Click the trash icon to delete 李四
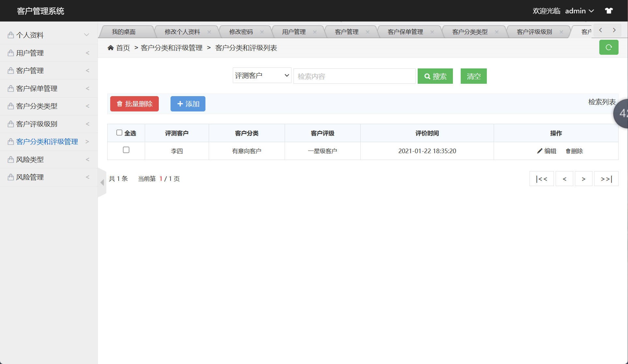This screenshot has width=628, height=364. (x=568, y=151)
